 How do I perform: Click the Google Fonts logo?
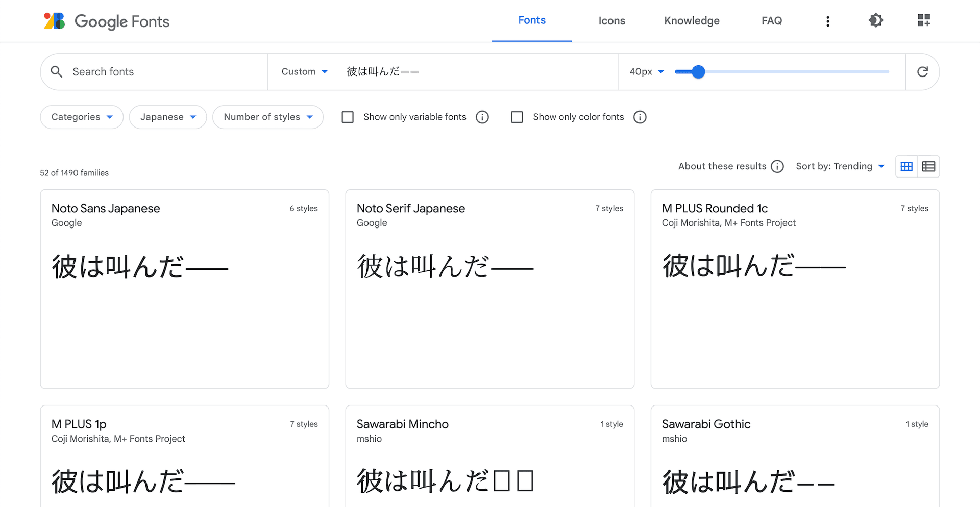pos(106,21)
